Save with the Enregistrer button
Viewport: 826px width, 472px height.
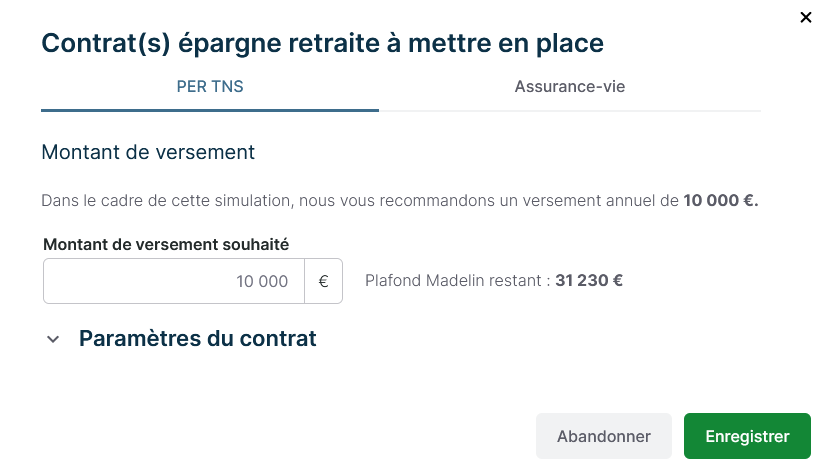coord(747,436)
